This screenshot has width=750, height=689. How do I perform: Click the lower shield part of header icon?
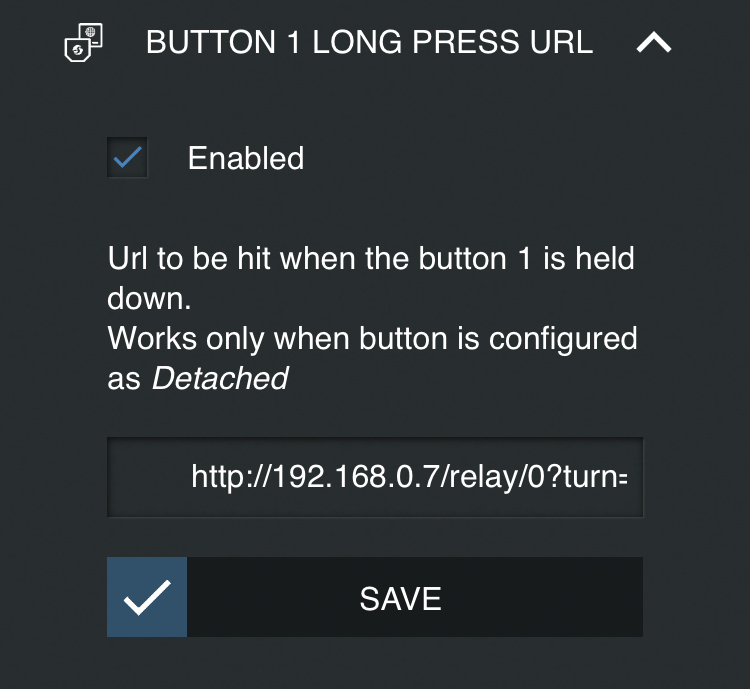point(77,50)
